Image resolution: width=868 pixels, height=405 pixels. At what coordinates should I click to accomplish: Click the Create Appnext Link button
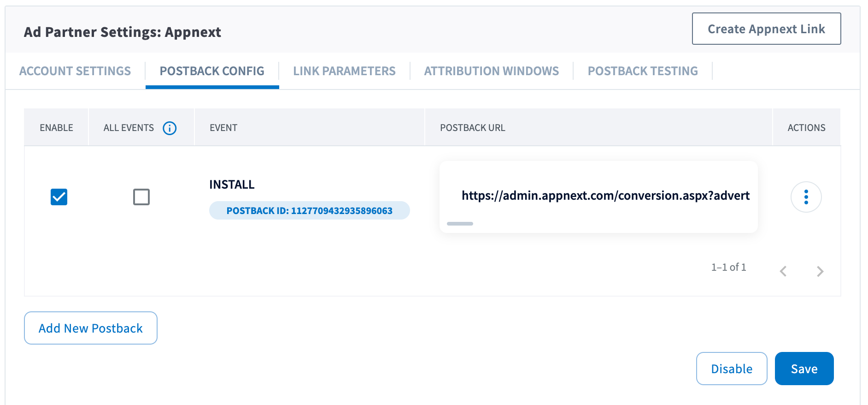click(x=766, y=29)
